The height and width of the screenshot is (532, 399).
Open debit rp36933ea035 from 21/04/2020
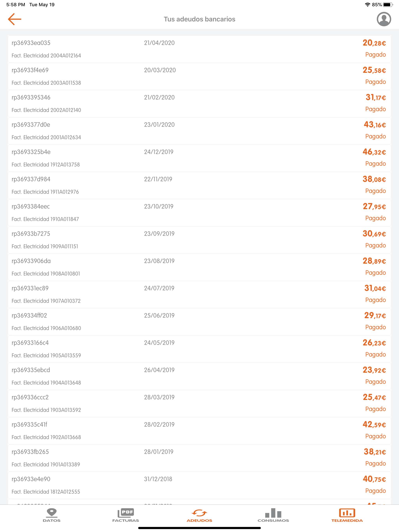(x=199, y=49)
